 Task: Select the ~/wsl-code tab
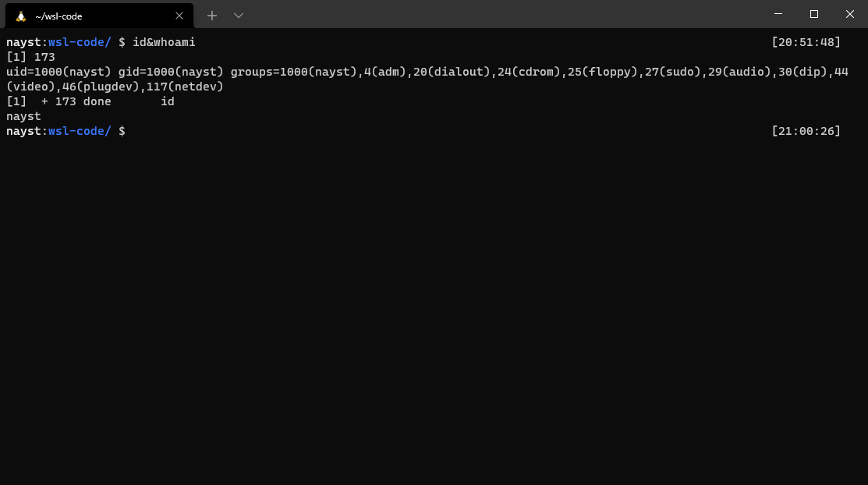tap(100, 16)
